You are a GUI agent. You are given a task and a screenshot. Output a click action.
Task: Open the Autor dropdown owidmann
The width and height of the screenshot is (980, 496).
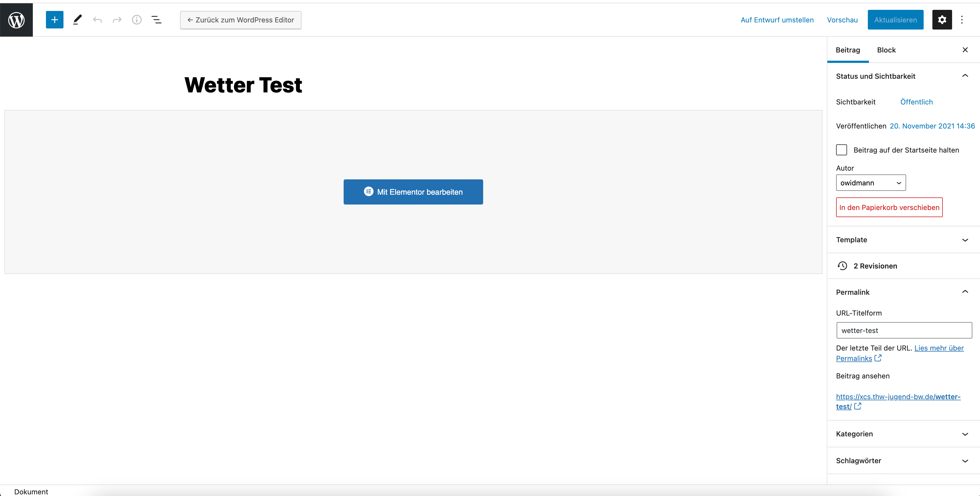[x=871, y=183]
